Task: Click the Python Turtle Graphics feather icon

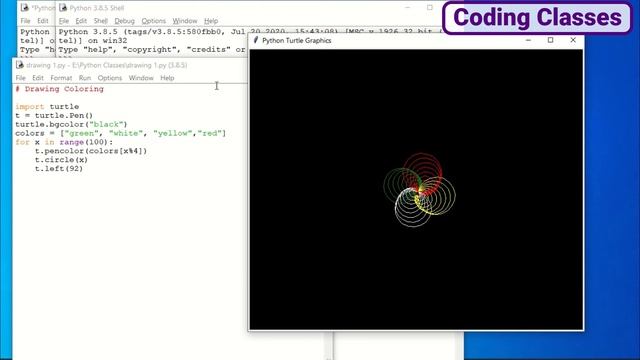Action: click(x=256, y=40)
